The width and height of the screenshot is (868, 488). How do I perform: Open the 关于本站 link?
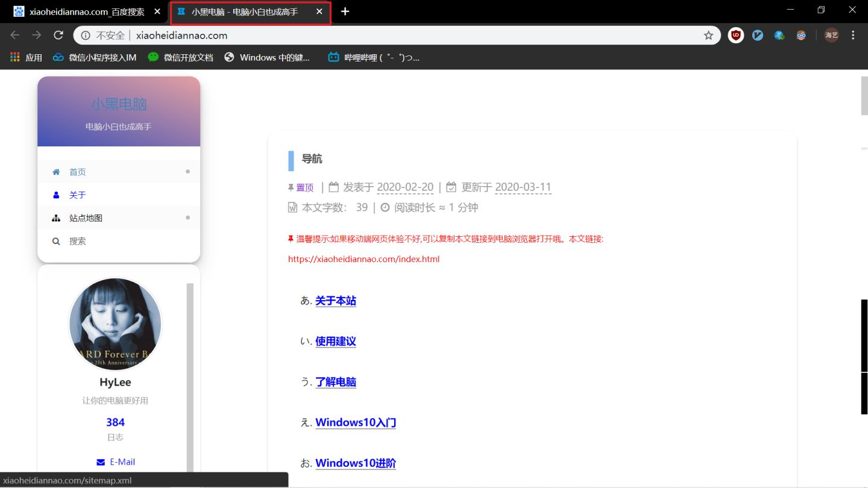pyautogui.click(x=336, y=301)
